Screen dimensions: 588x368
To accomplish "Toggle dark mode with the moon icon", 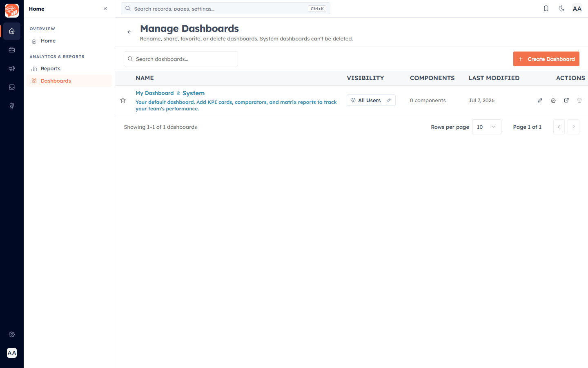I will [561, 9].
